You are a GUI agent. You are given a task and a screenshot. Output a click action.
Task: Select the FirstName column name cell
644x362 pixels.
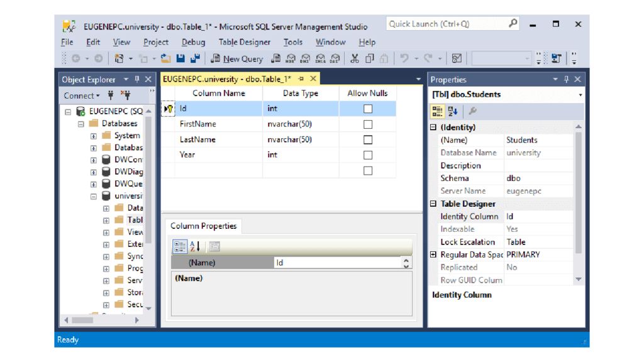218,124
